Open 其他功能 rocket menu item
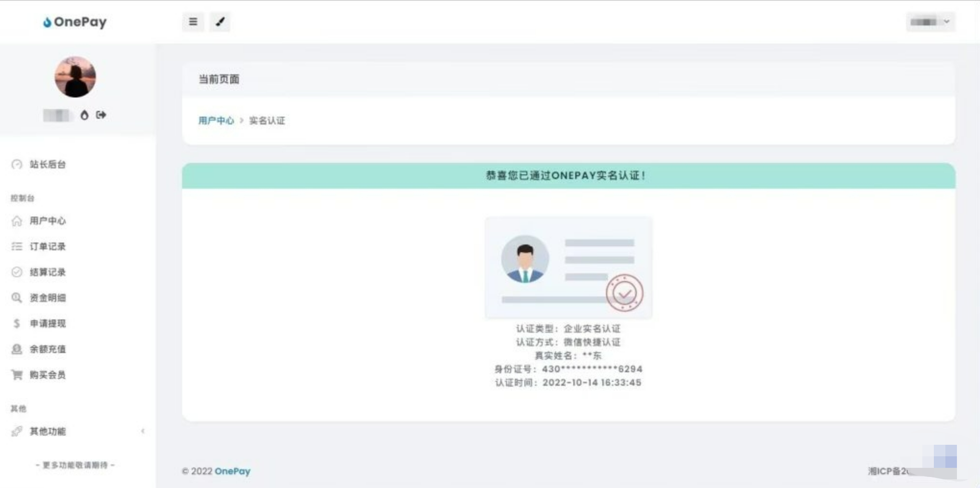 48,431
